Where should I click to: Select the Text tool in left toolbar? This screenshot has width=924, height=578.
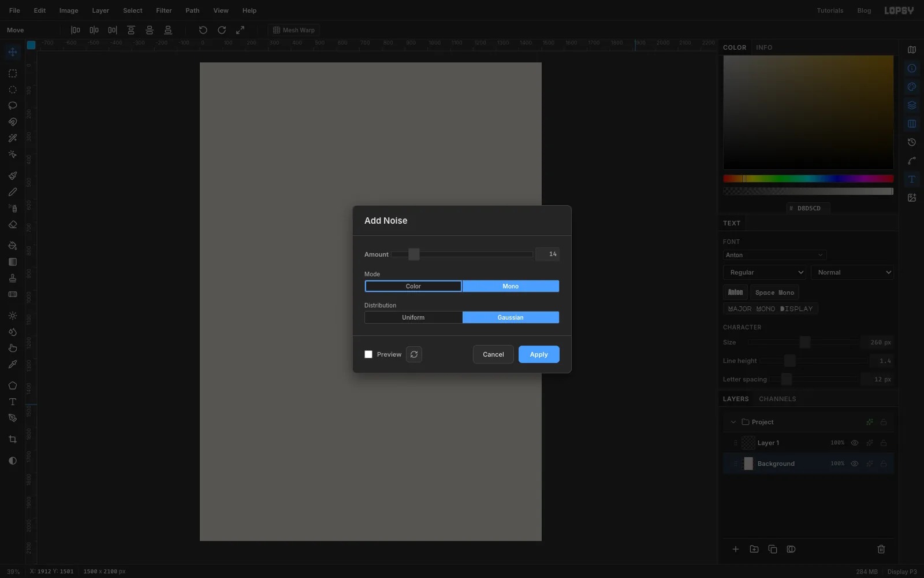[x=13, y=402]
